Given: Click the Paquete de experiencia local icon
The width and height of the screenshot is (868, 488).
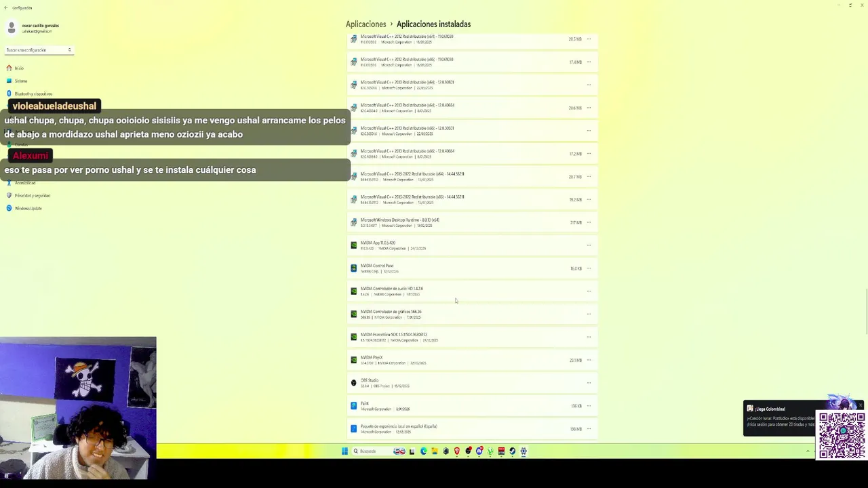Looking at the screenshot, I should (x=353, y=429).
